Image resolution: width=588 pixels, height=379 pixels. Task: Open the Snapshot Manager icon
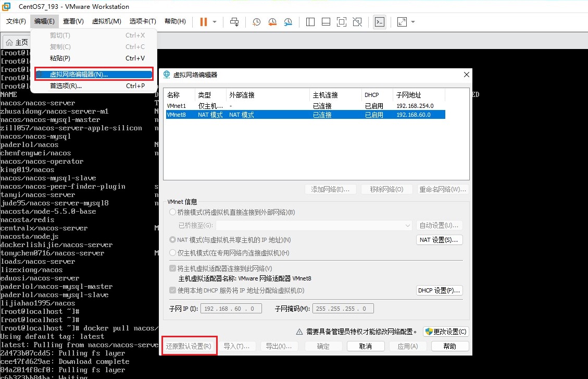pos(288,22)
